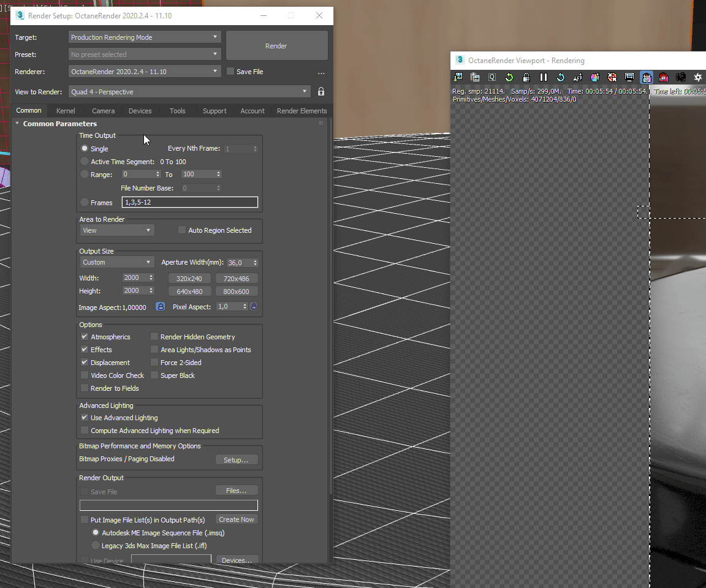This screenshot has height=588, width=706.
Task: Open Bitmap Proxies Setup... button
Action: coord(236,460)
